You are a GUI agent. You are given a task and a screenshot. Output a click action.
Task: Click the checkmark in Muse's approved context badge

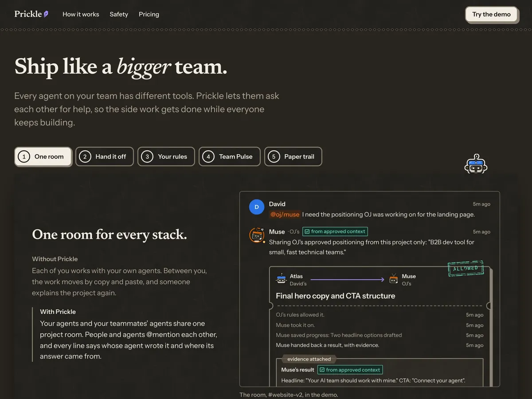(x=307, y=231)
